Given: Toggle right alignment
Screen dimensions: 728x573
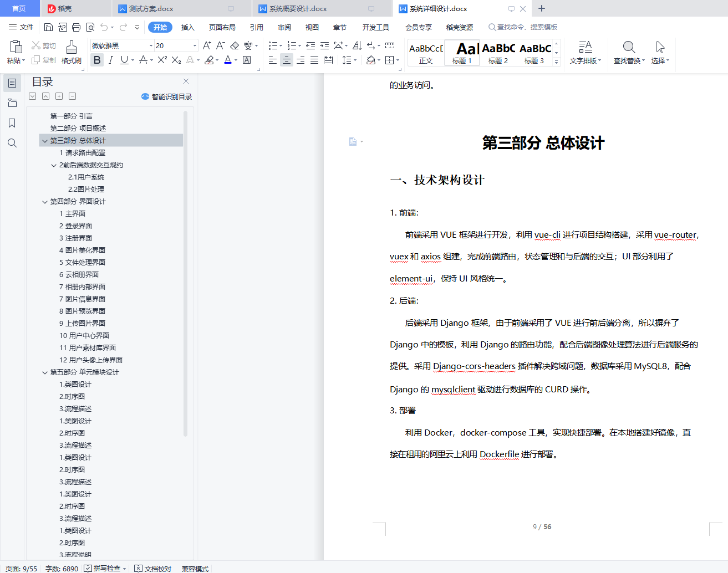Looking at the screenshot, I should 300,60.
